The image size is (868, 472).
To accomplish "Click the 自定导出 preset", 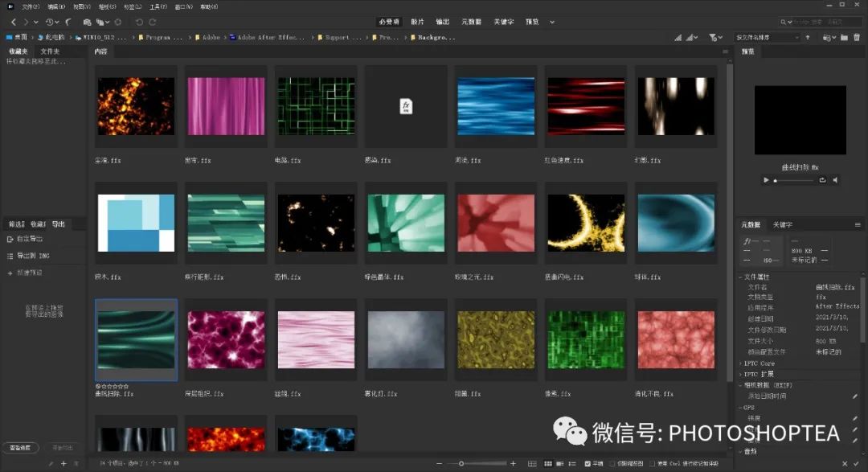I will 25,239.
